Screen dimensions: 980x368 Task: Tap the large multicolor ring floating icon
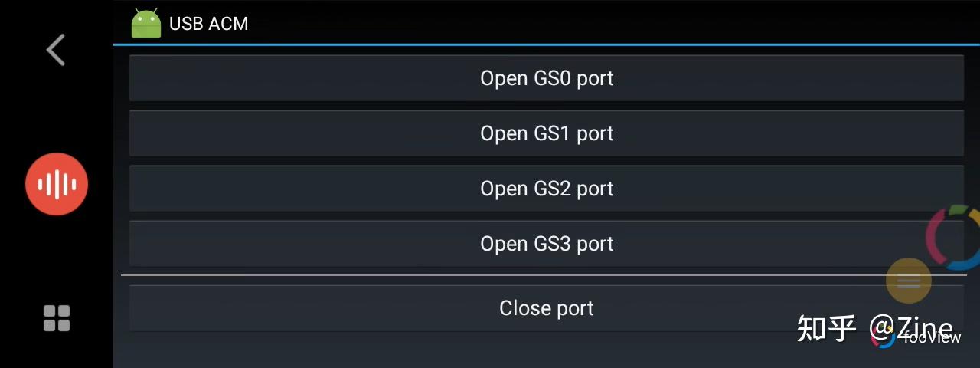coord(954,238)
